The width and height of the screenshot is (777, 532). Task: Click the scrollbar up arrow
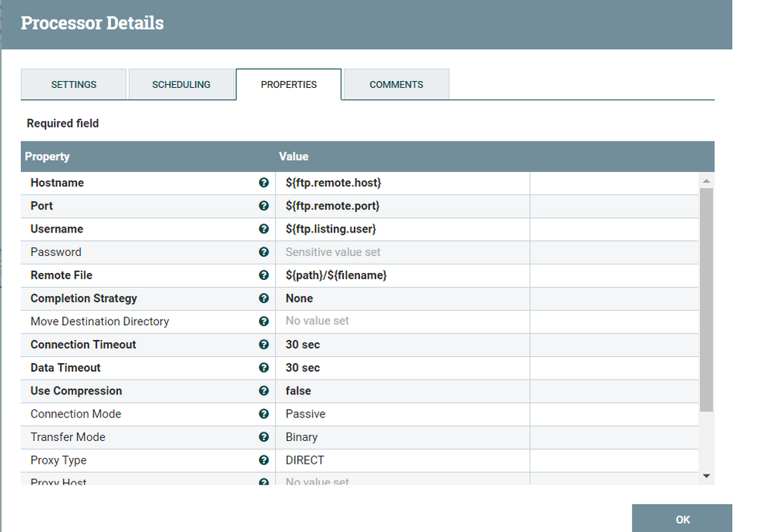click(706, 180)
